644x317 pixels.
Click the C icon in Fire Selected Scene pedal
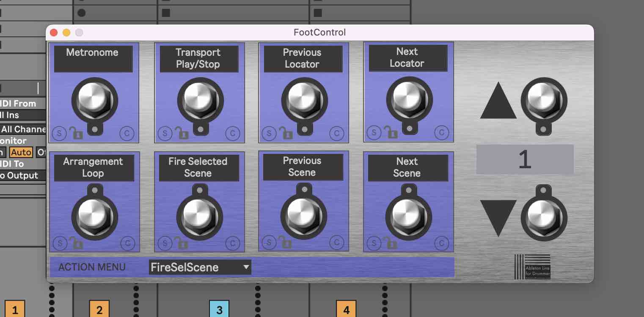pyautogui.click(x=232, y=243)
